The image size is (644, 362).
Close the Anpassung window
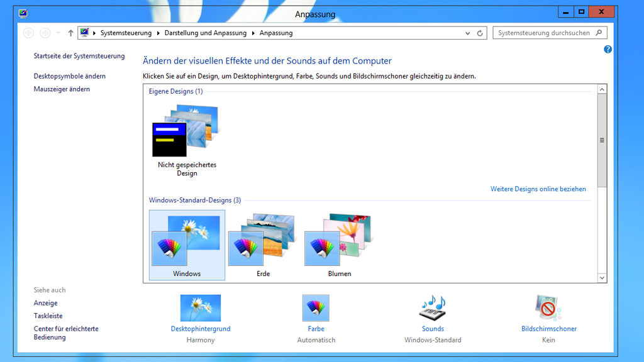601,12
